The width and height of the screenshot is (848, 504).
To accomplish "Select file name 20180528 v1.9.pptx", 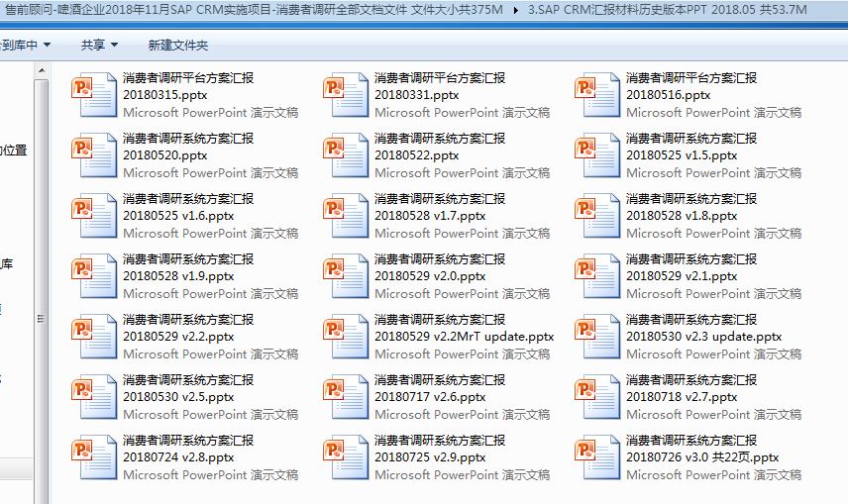I will coord(178,276).
